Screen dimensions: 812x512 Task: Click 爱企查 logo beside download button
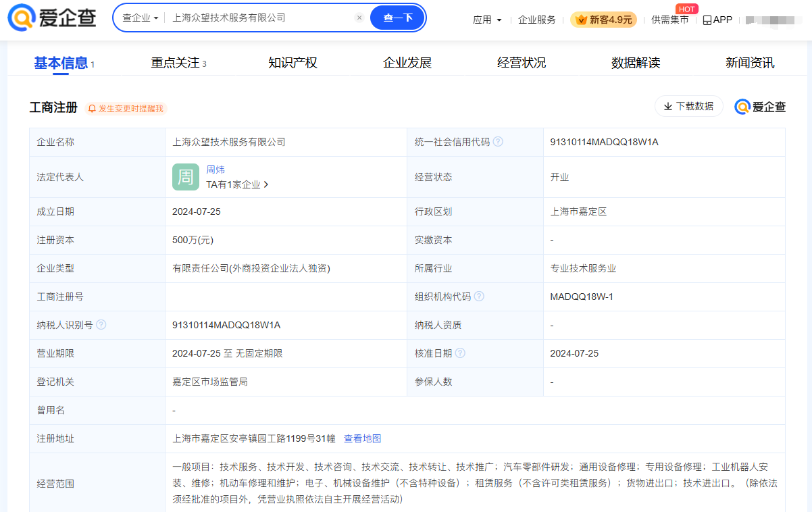pos(760,107)
